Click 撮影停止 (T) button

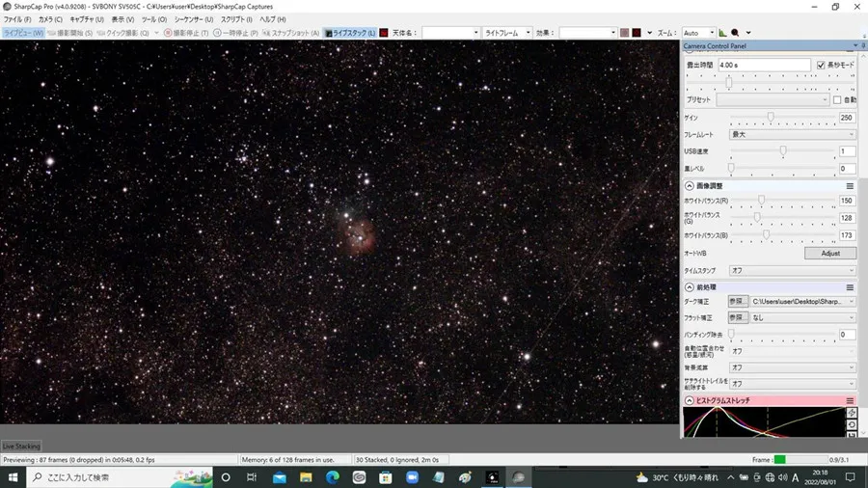186,33
